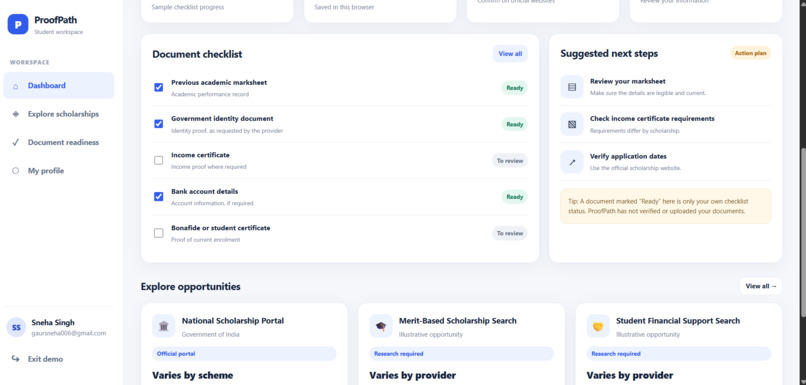The width and height of the screenshot is (806, 385).
Task: Click the Explore opportunities heading
Action: [x=191, y=287]
